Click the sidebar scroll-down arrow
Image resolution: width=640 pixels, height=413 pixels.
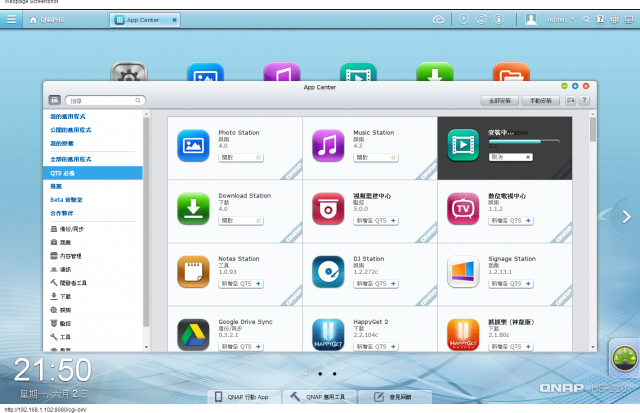146,347
